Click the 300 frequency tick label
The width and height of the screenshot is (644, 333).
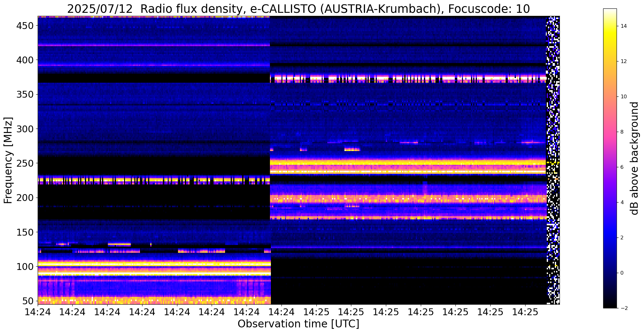(24, 129)
